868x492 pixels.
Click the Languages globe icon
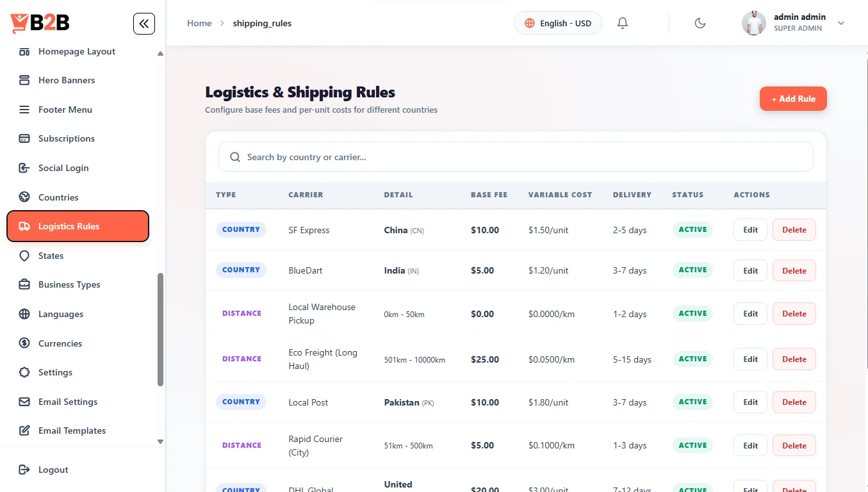[x=24, y=314]
